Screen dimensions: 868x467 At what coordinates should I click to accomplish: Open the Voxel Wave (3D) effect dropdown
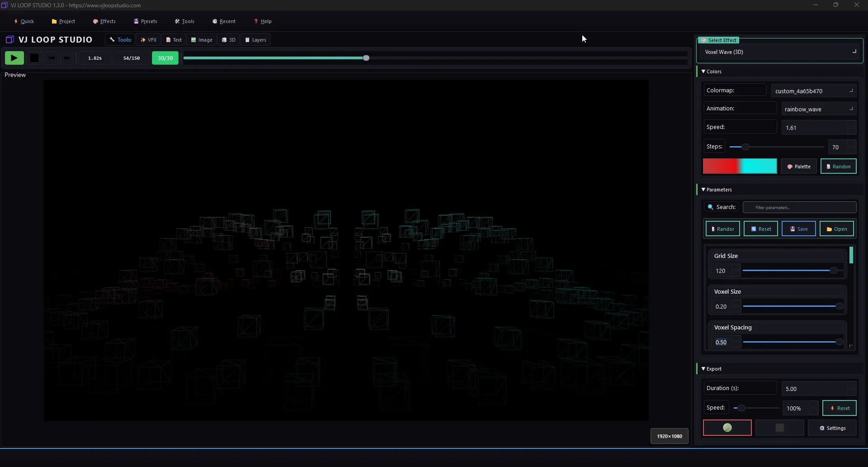780,52
